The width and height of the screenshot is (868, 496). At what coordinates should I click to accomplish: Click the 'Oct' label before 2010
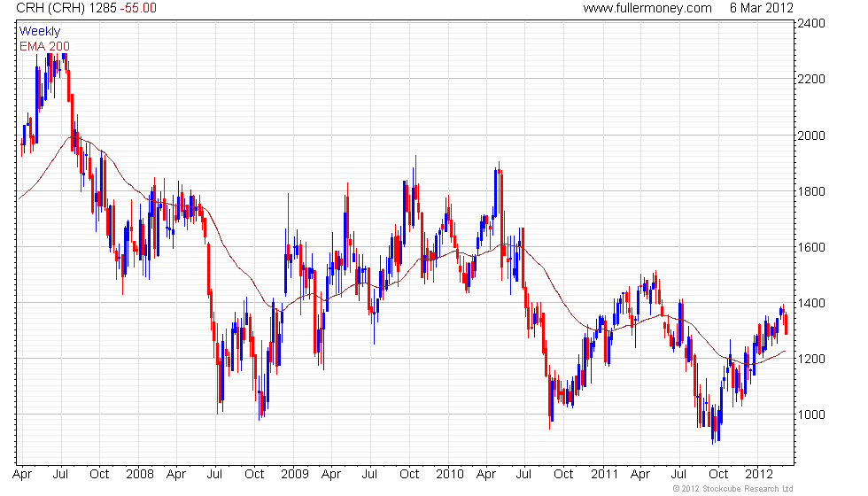(409, 475)
